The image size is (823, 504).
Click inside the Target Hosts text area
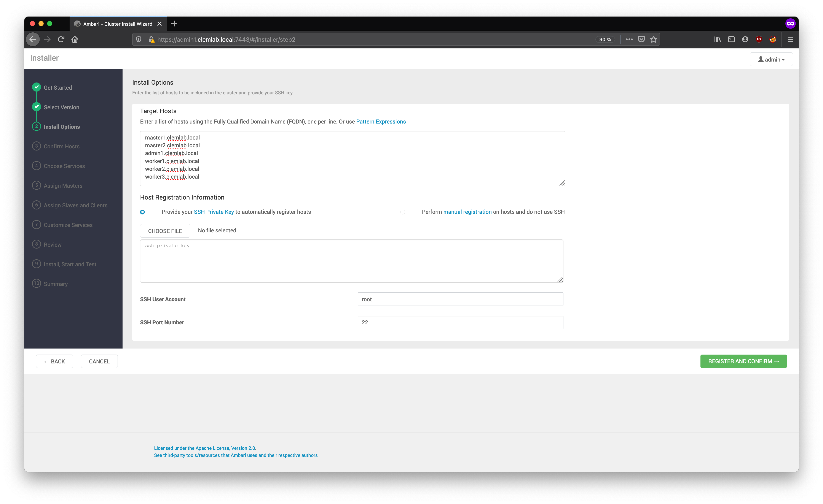[x=352, y=158]
